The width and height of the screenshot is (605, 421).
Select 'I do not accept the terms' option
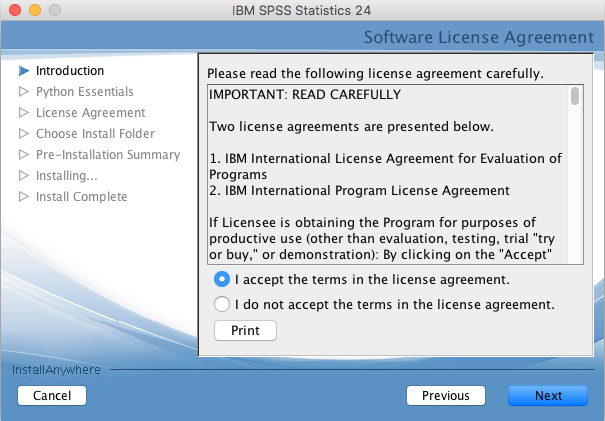222,304
